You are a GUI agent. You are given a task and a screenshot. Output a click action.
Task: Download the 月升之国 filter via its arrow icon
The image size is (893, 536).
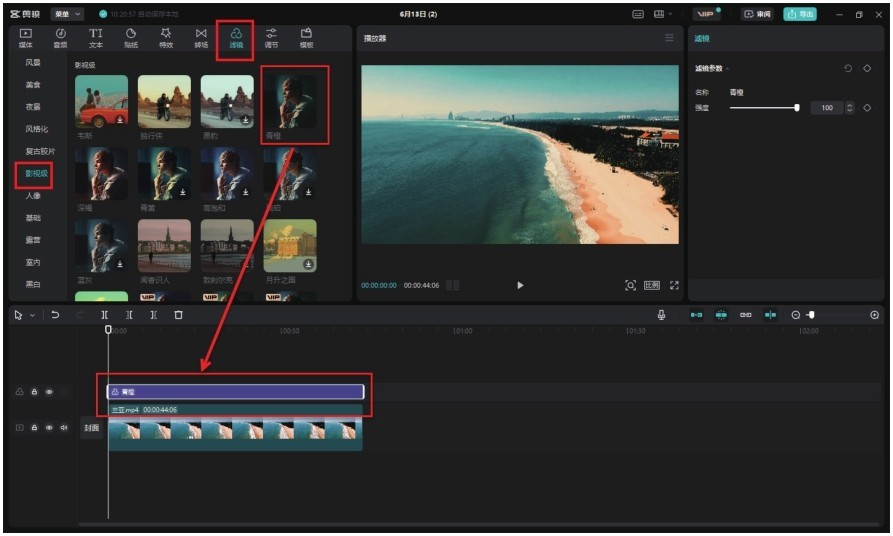point(308,264)
